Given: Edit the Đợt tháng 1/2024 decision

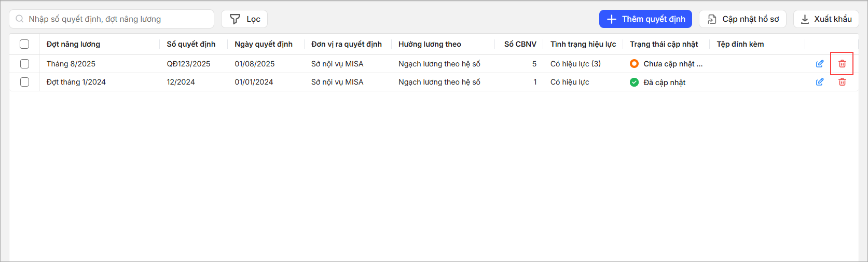Looking at the screenshot, I should [820, 82].
